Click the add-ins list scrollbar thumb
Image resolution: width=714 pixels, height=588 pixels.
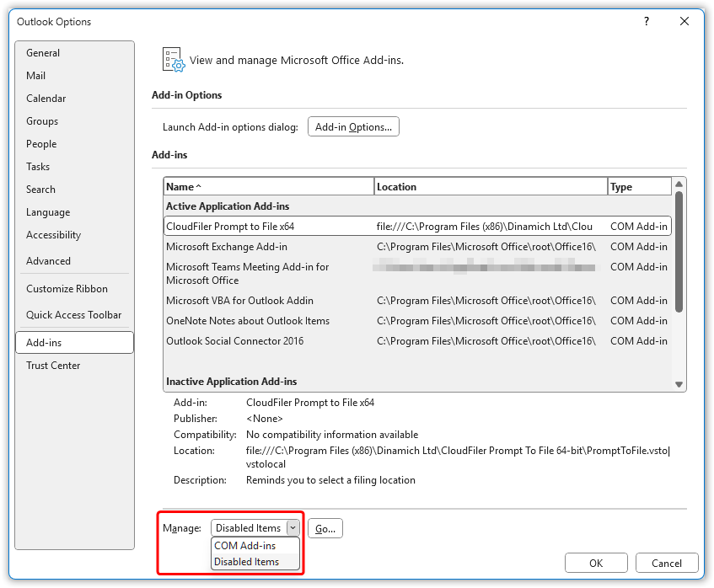pos(679,252)
